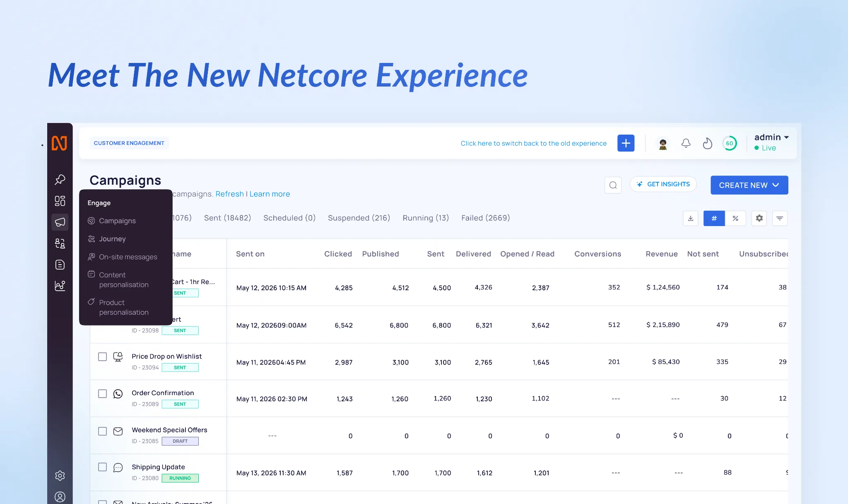Click the flame icon in header
Screen dimensions: 848x504
click(708, 143)
